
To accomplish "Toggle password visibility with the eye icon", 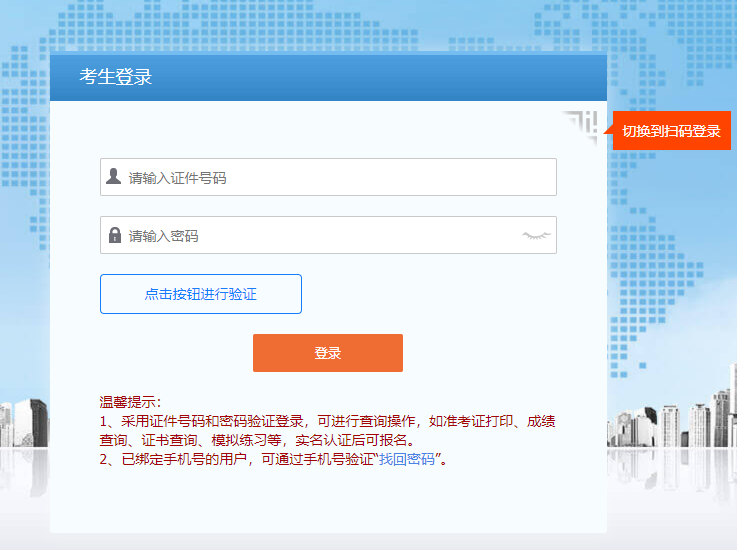I will coord(536,235).
